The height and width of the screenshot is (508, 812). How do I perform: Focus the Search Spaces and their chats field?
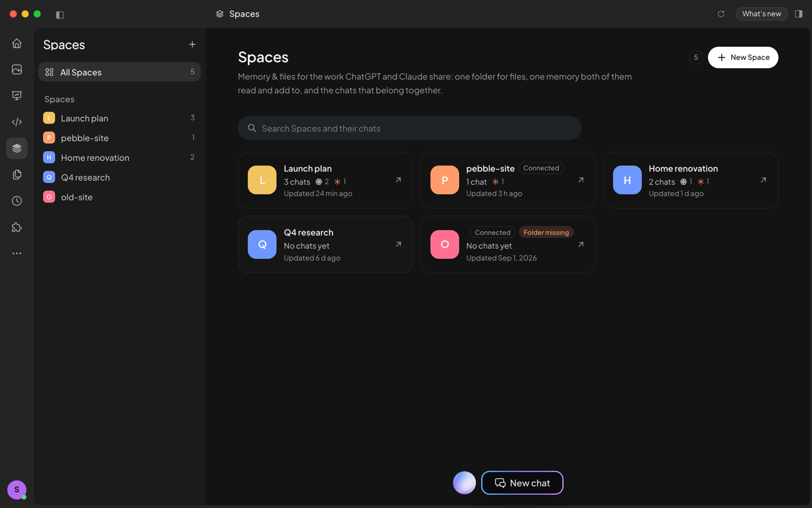pos(410,128)
